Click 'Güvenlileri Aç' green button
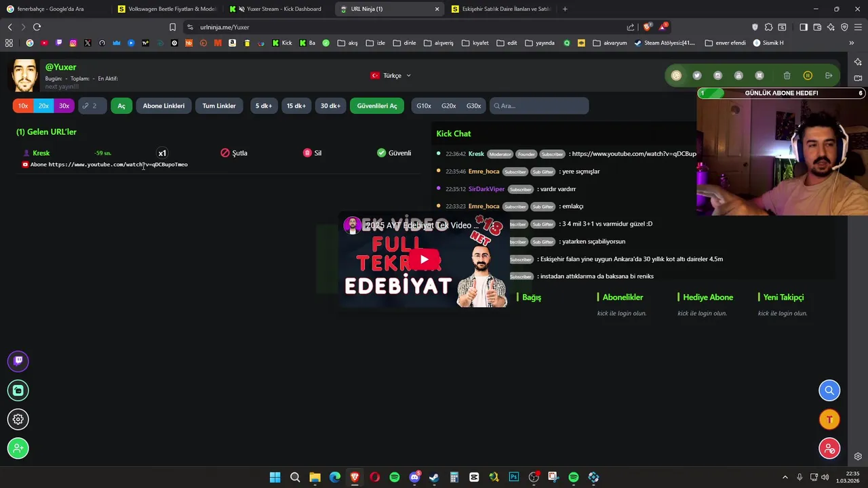The image size is (868, 488). point(377,106)
